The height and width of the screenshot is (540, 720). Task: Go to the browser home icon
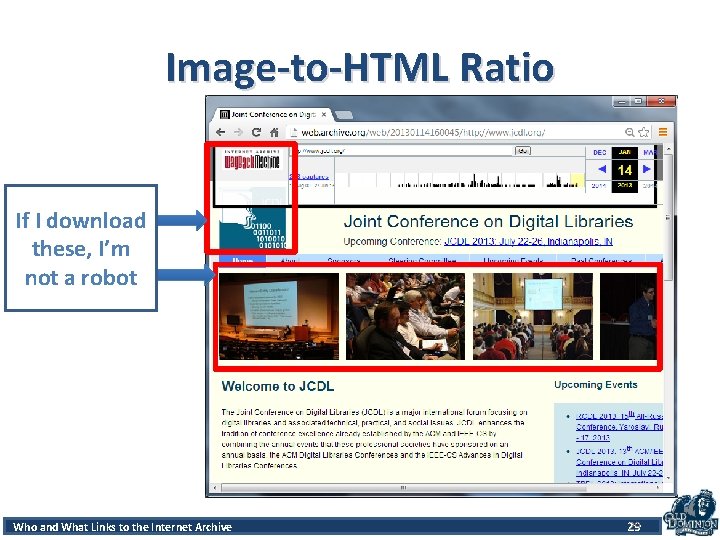274,132
